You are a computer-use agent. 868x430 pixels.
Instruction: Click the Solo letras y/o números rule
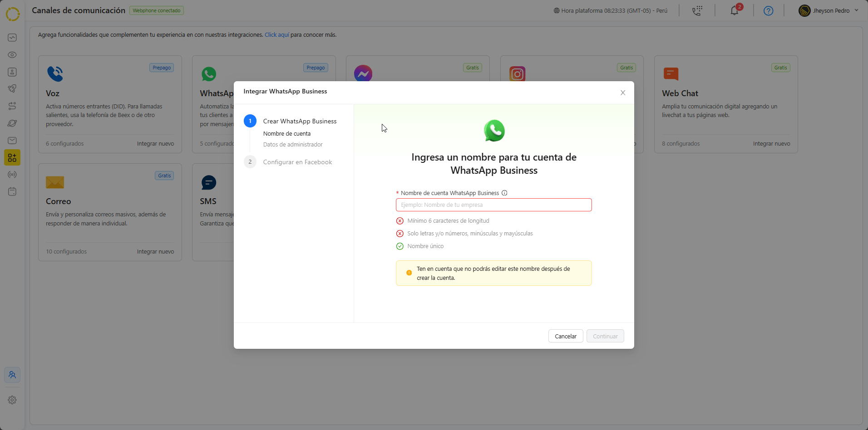pos(464,234)
